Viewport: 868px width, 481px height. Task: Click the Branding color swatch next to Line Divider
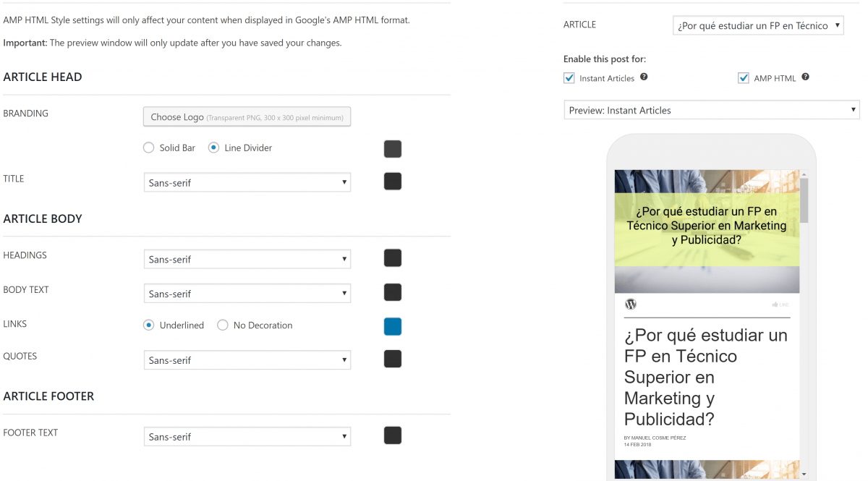click(x=392, y=149)
